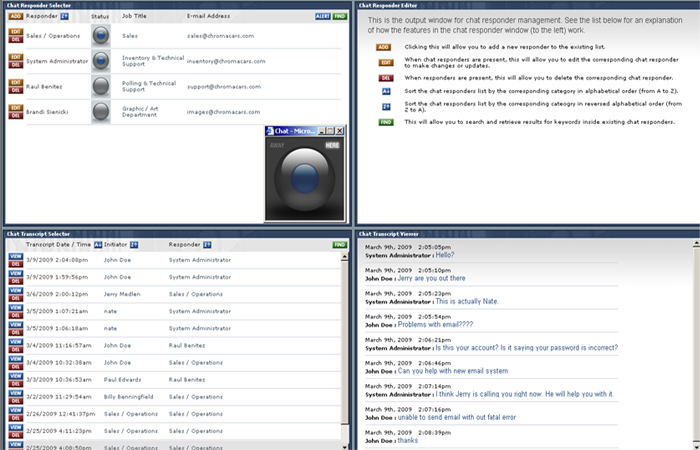
Task: Delete the Sales / Operations responder
Action: pos(16,40)
